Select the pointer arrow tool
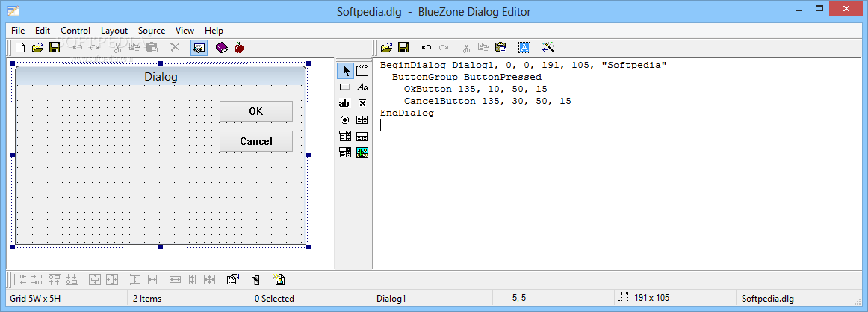This screenshot has width=868, height=312. (x=345, y=71)
